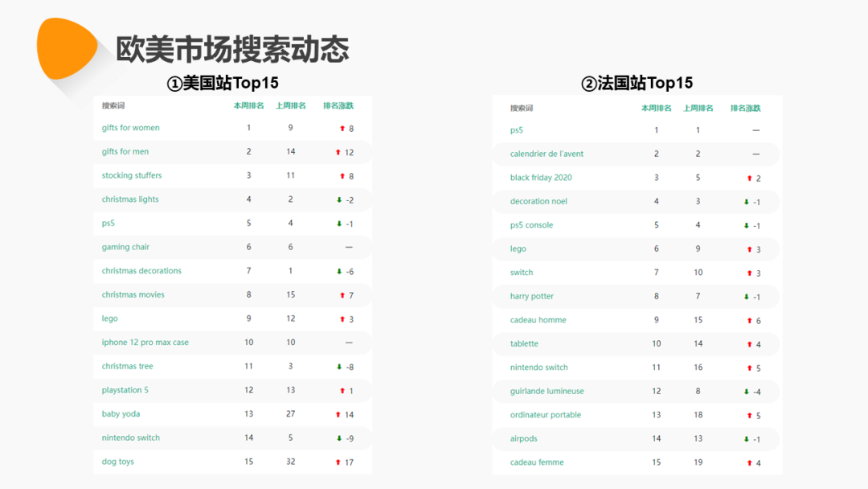
Task: Click the 'gifts for women' search term
Action: 131,128
